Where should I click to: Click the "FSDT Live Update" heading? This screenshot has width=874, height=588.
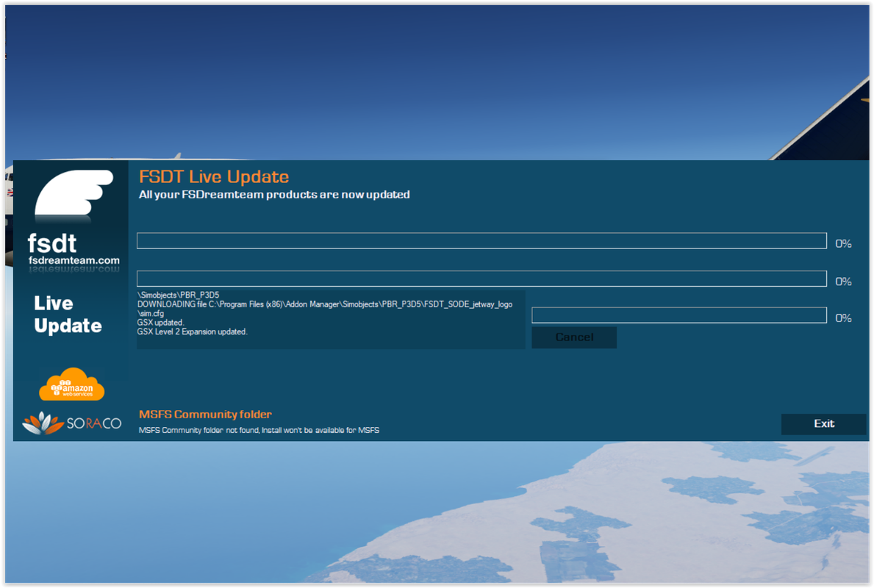214,176
